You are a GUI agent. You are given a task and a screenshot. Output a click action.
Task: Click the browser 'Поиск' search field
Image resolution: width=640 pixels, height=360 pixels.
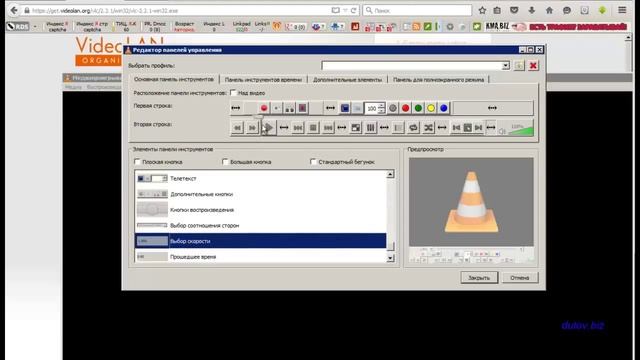click(x=417, y=11)
